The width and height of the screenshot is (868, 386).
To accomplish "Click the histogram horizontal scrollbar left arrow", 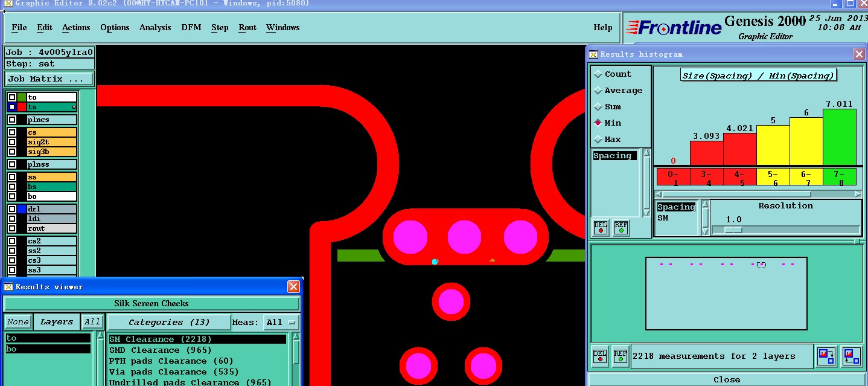I will [658, 194].
